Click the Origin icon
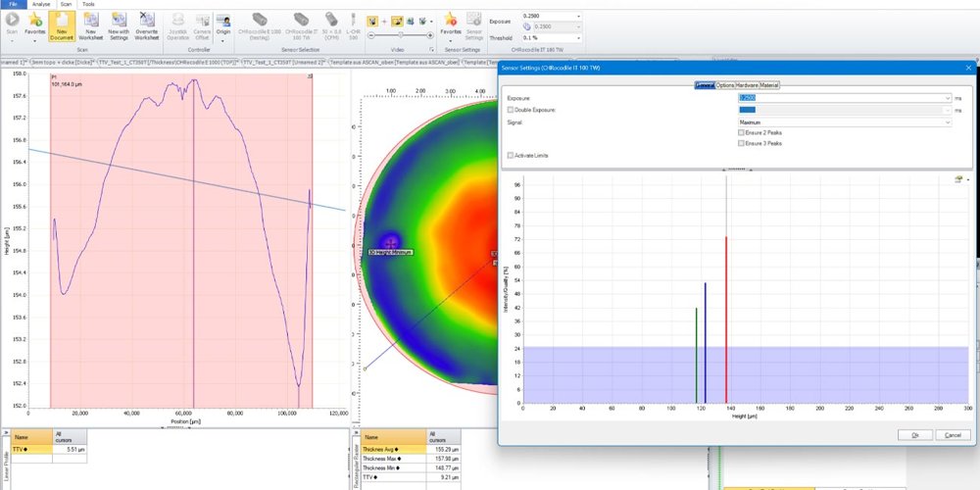 pyautogui.click(x=223, y=20)
